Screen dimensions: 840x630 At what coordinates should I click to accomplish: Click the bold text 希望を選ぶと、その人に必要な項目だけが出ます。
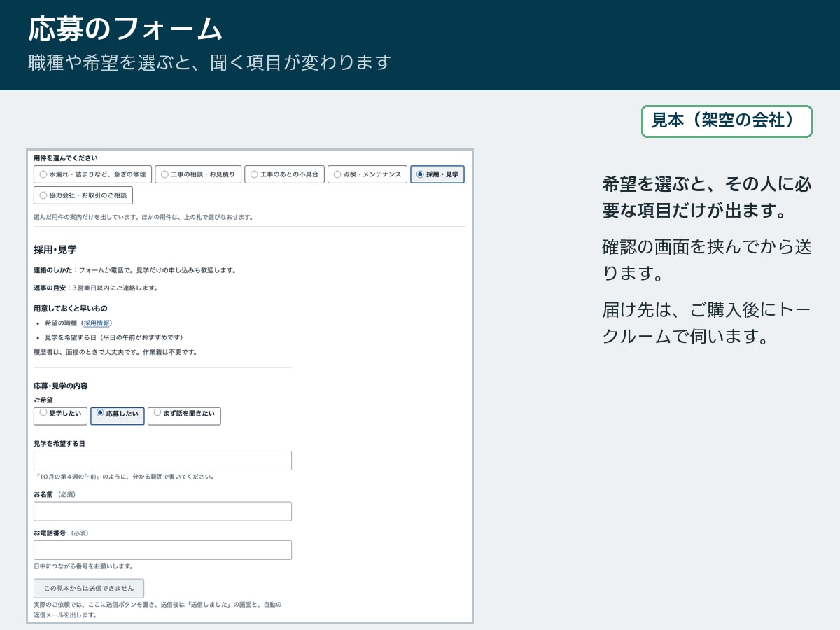[x=707, y=197]
